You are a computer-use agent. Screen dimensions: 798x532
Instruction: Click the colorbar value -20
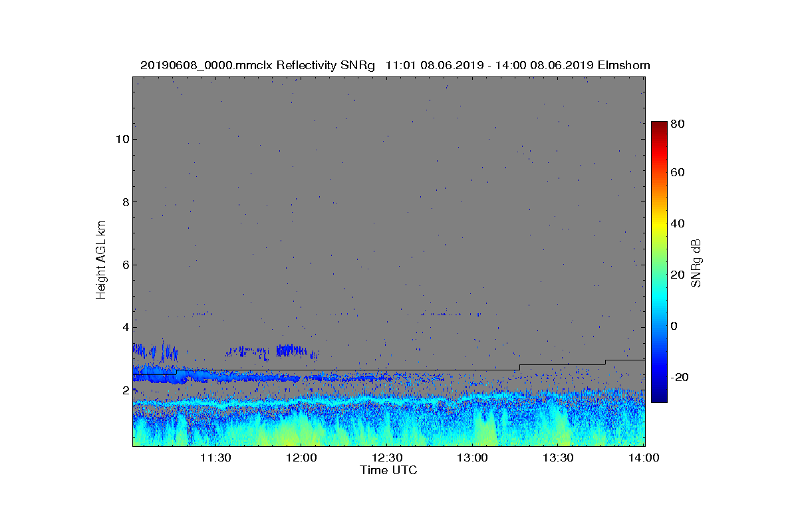point(680,377)
